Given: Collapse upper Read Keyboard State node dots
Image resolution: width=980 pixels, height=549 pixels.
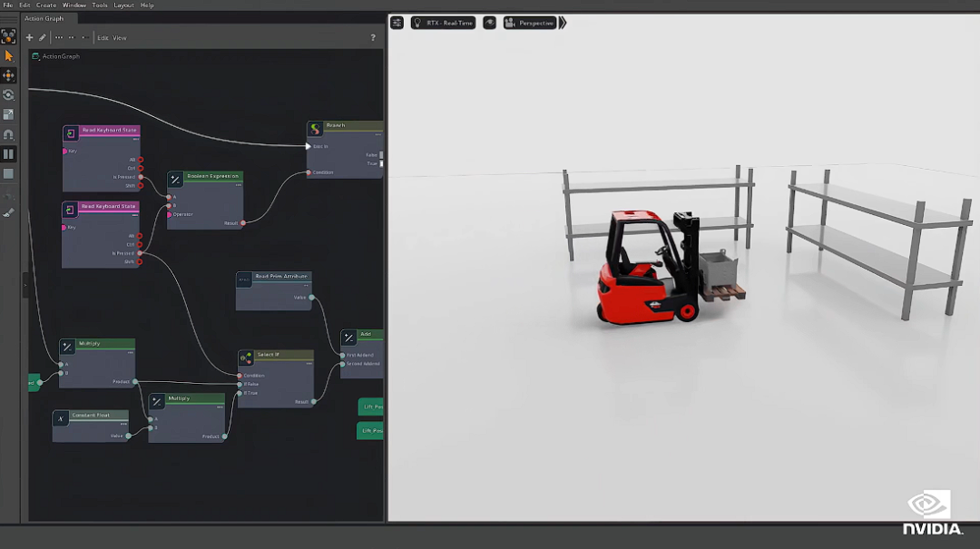Looking at the screenshot, I should pos(135,139).
